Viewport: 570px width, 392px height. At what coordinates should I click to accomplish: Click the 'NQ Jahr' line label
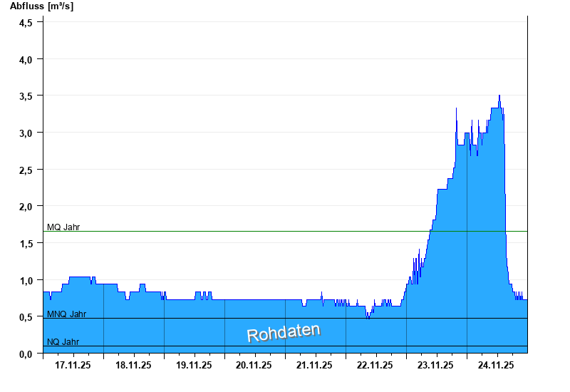(63, 342)
